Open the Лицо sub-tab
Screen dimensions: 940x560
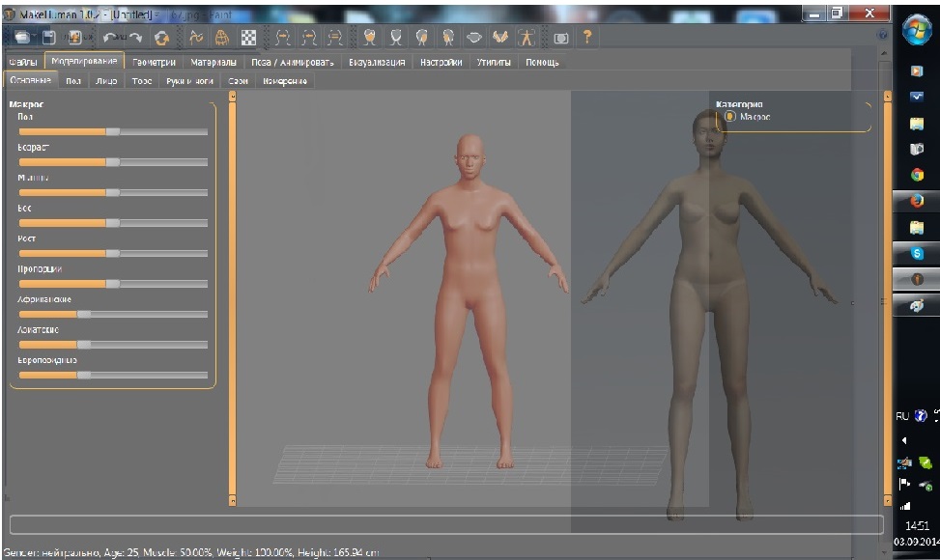point(106,81)
